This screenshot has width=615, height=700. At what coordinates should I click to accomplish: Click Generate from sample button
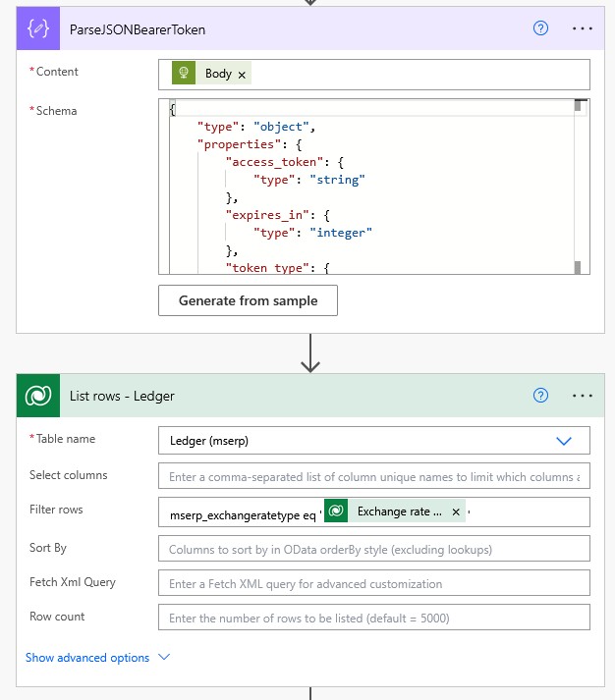(x=248, y=300)
